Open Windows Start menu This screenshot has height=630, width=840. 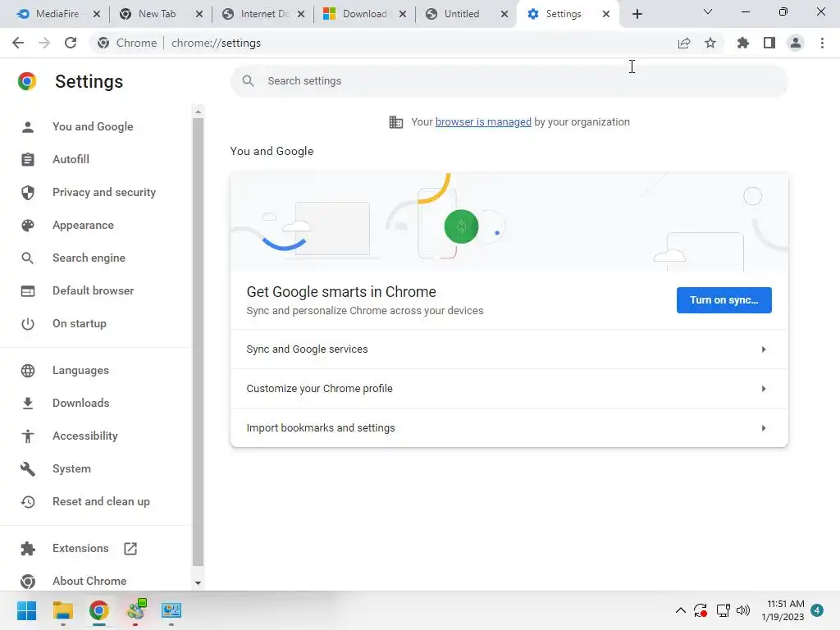(x=26, y=610)
